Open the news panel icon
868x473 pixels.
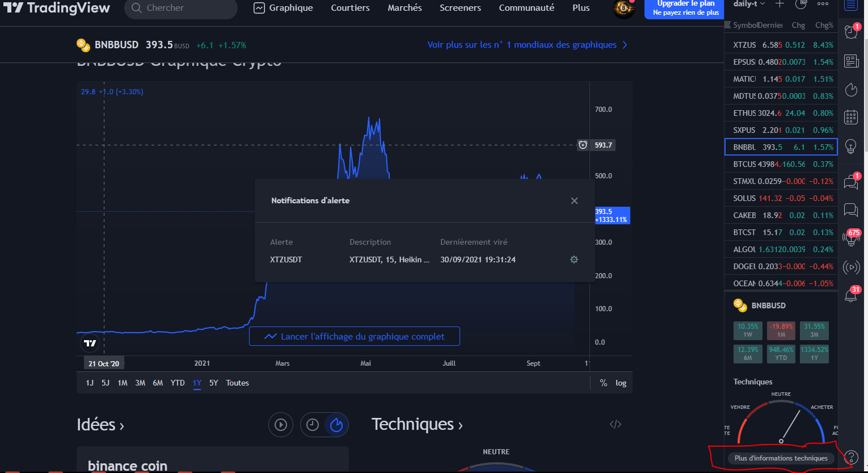point(851,61)
